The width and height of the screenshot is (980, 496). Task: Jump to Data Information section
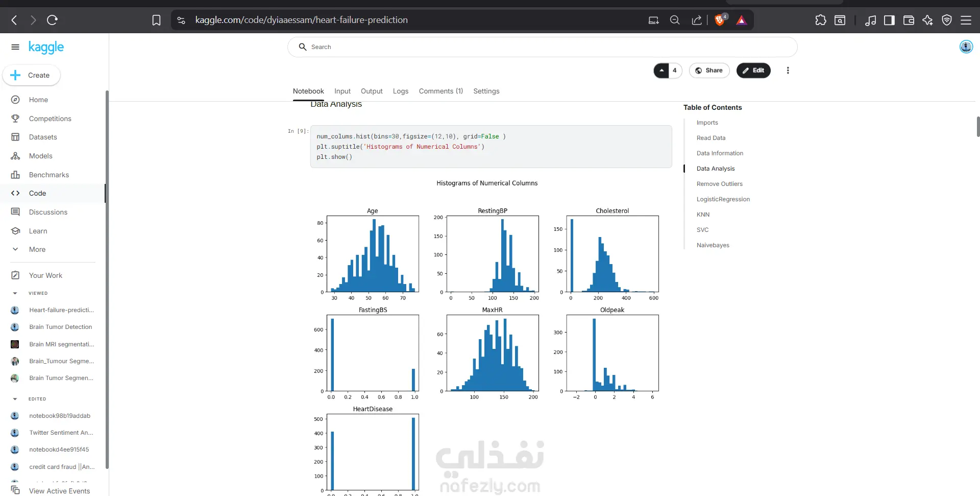720,153
